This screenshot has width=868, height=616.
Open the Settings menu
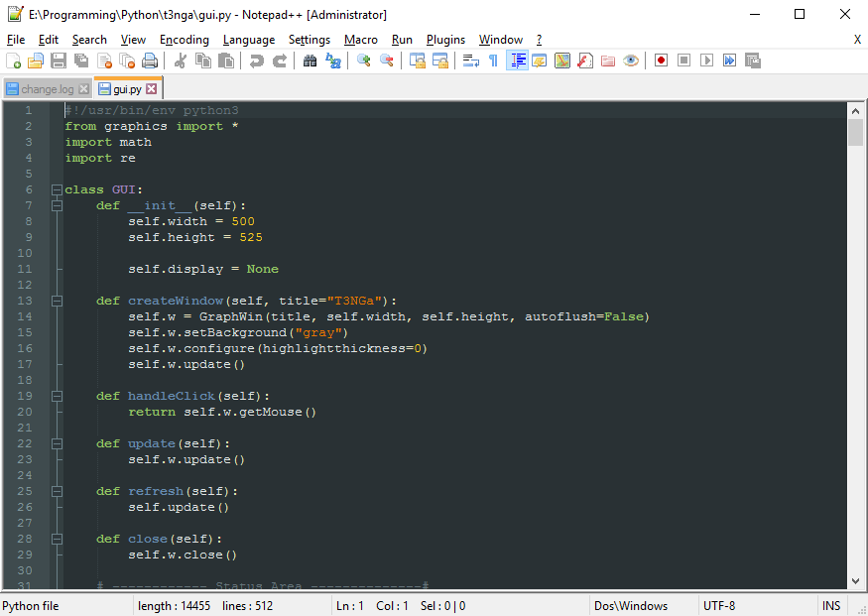point(310,40)
